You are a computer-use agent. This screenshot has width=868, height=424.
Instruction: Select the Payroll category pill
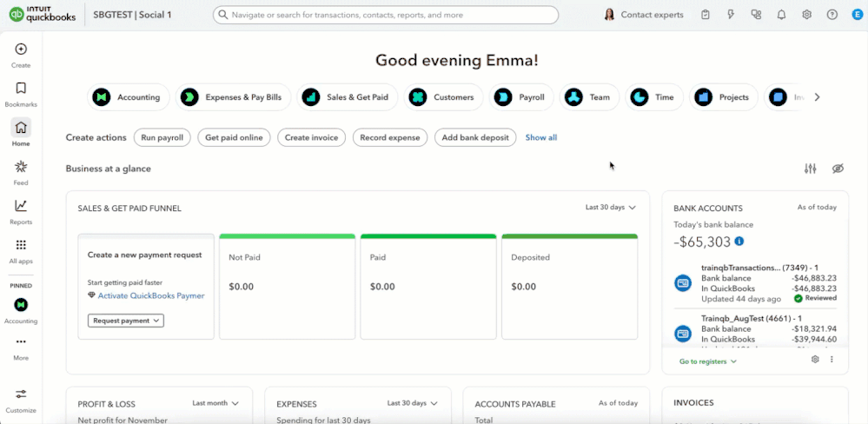(521, 97)
